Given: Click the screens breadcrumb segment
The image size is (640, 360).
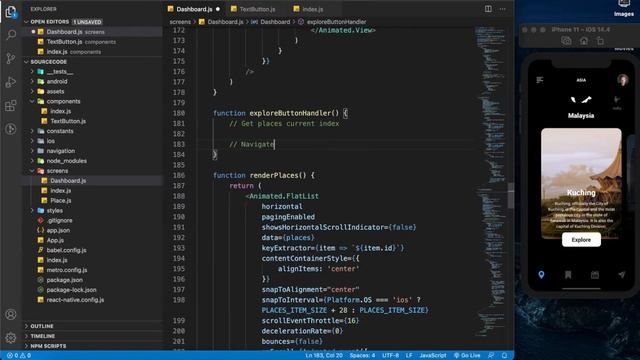Looking at the screenshot, I should pyautogui.click(x=180, y=22).
